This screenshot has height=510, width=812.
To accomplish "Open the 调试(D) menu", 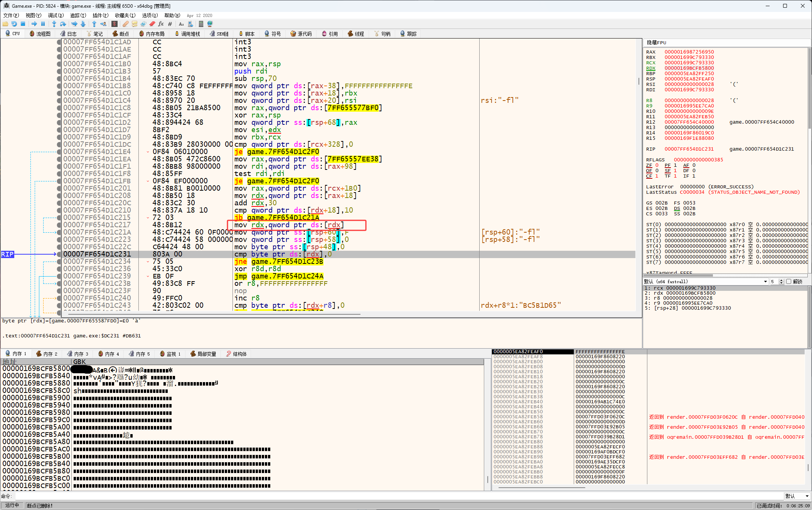I will 56,15.
